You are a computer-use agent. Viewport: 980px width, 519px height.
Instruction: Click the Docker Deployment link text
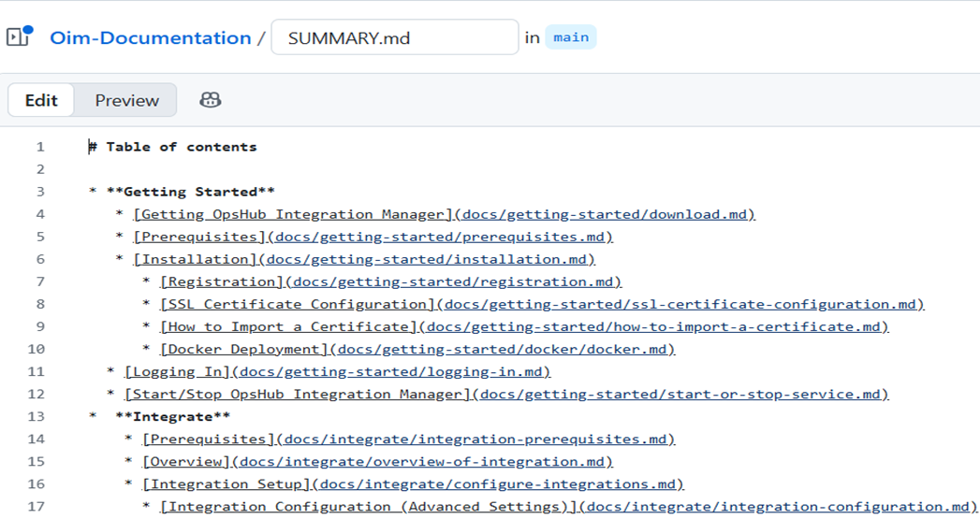tap(244, 349)
